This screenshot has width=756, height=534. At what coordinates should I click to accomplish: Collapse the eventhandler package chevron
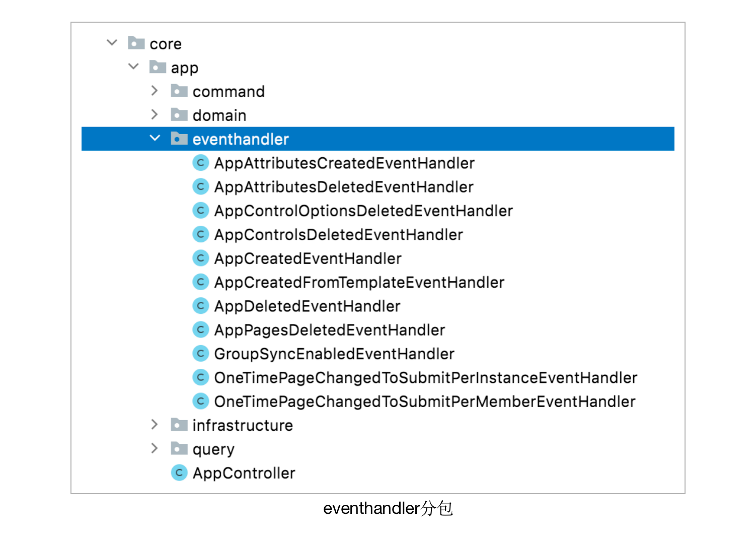(x=155, y=138)
